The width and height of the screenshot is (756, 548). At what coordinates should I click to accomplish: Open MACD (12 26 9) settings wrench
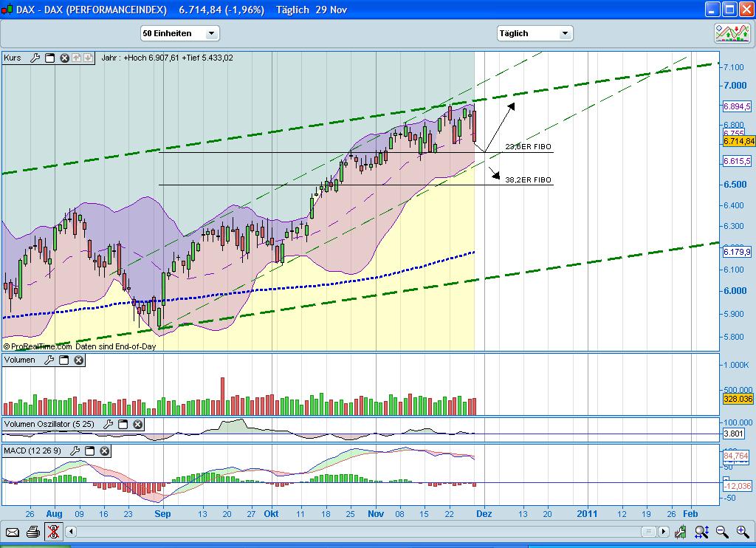point(76,451)
